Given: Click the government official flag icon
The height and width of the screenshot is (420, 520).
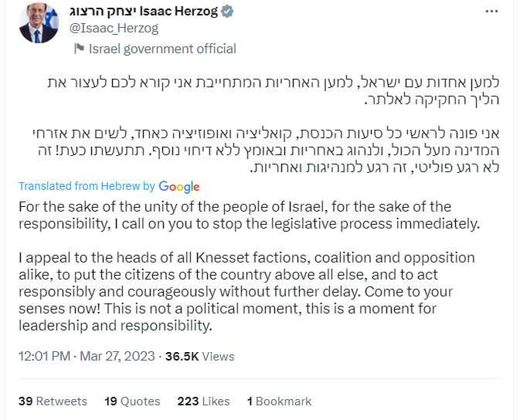Looking at the screenshot, I should (x=78, y=49).
